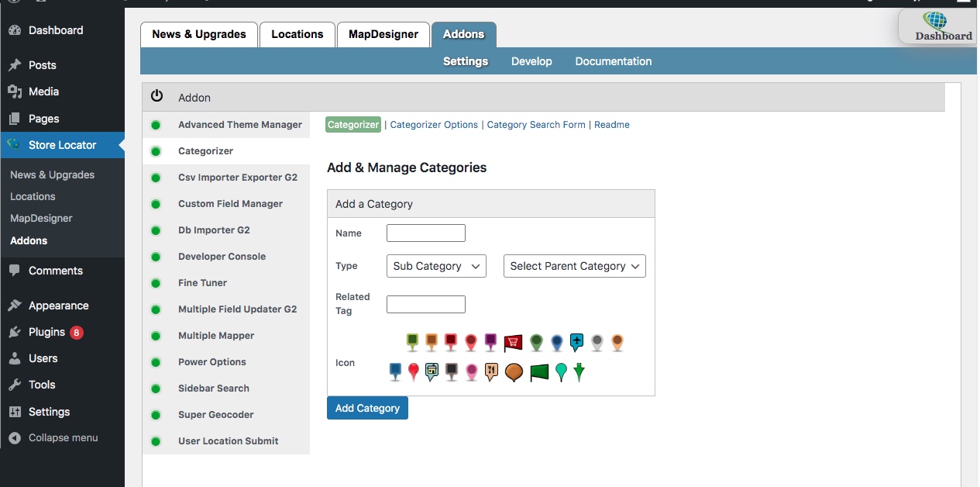This screenshot has height=487, width=980.
Task: Toggle the Custom Field Manager status dot
Action: click(156, 204)
